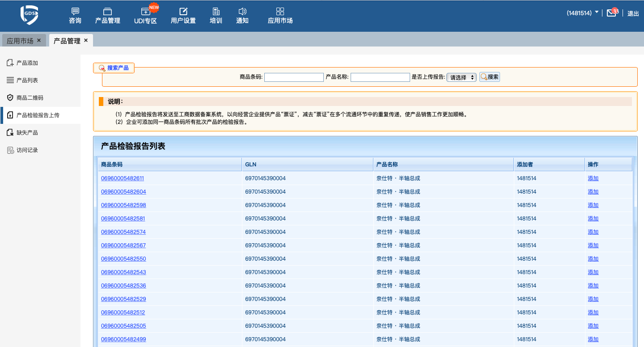The image size is (644, 347).
Task: Open the 通知 notifications speaker icon
Action: click(x=242, y=11)
